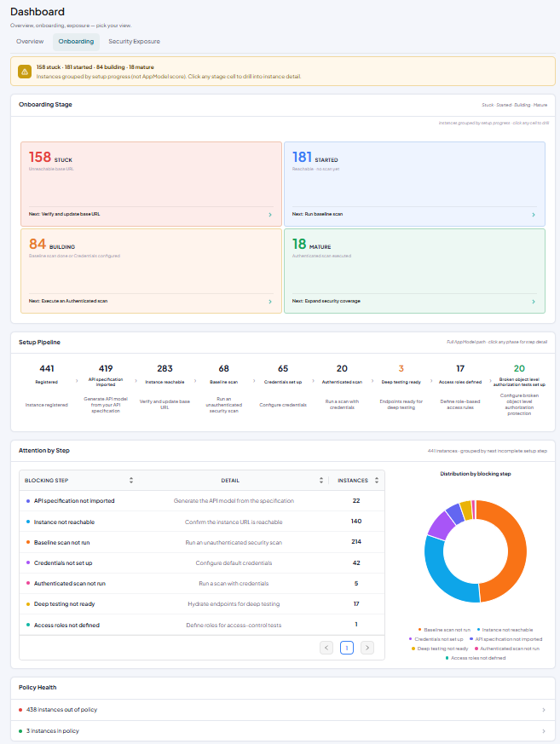Expand 3 instances in policy row
Screen dimensions: 560x744
(283, 731)
